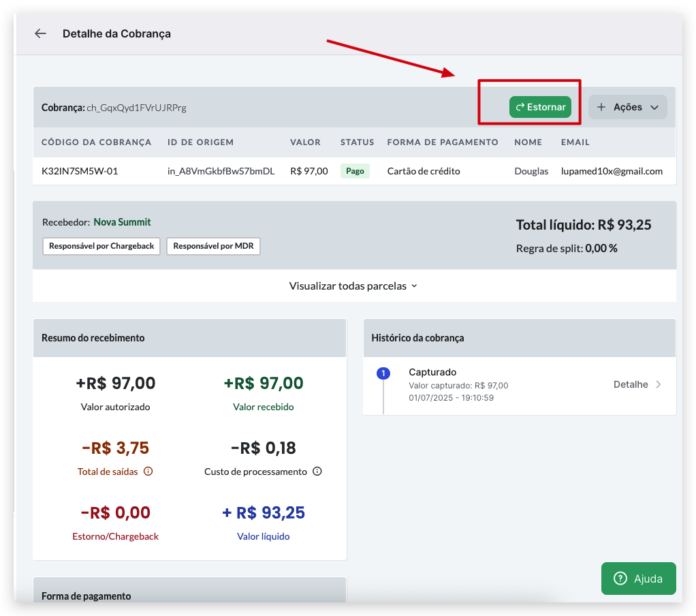This screenshot has height=616, width=696.
Task: Click the CÓDIGO DA COBRANÇA column header
Action: pos(96,142)
